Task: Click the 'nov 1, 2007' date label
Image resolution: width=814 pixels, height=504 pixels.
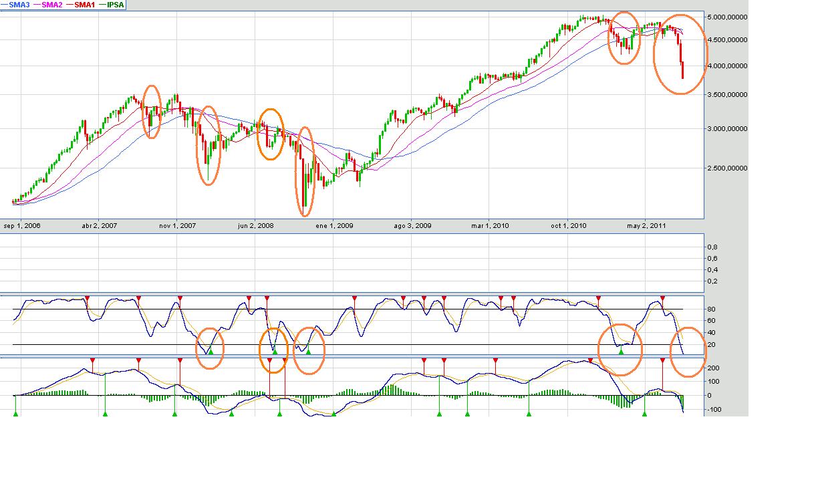Action: pos(177,226)
